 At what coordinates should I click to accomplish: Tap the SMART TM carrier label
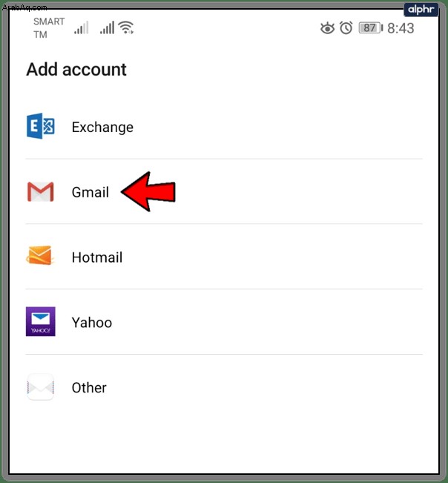click(49, 28)
